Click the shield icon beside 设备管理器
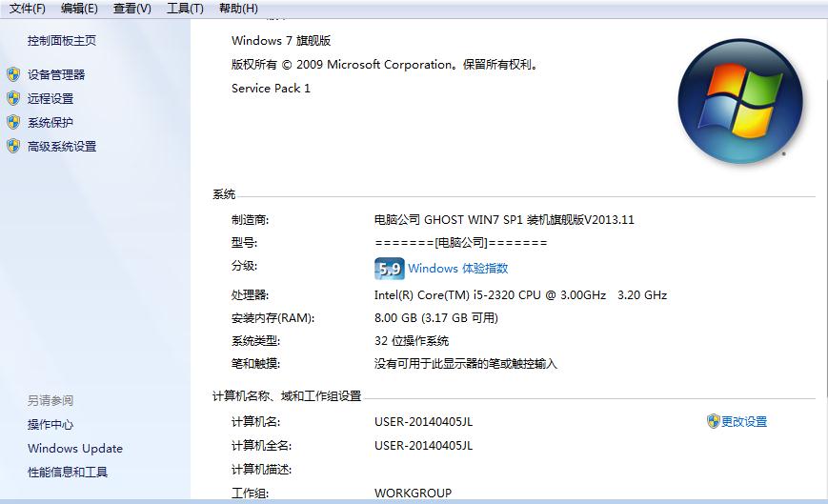 click(x=13, y=74)
